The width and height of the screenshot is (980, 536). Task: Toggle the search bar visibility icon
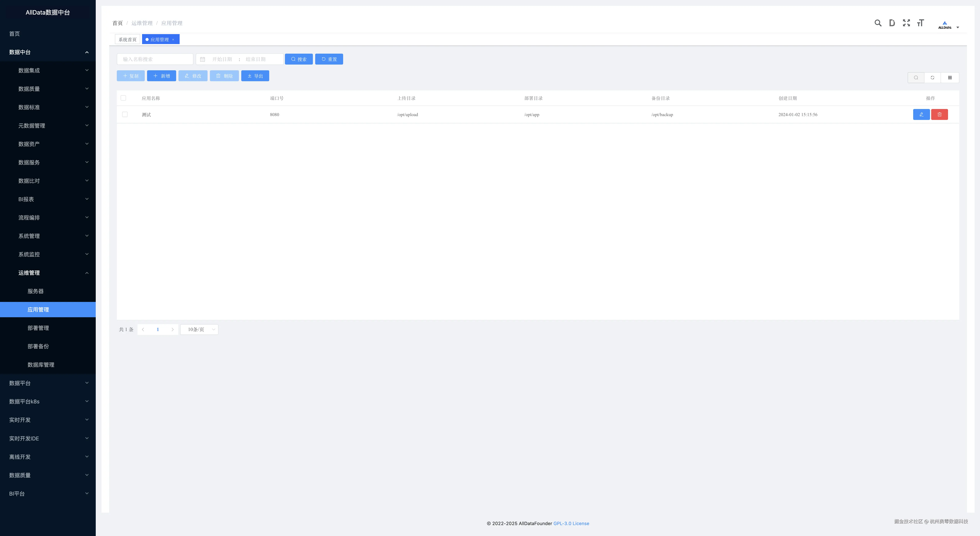click(916, 78)
